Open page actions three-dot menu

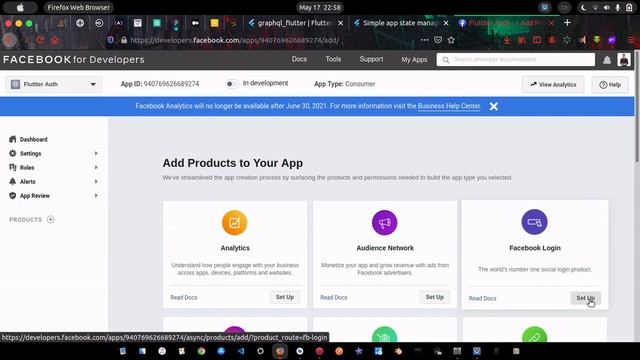point(425,40)
